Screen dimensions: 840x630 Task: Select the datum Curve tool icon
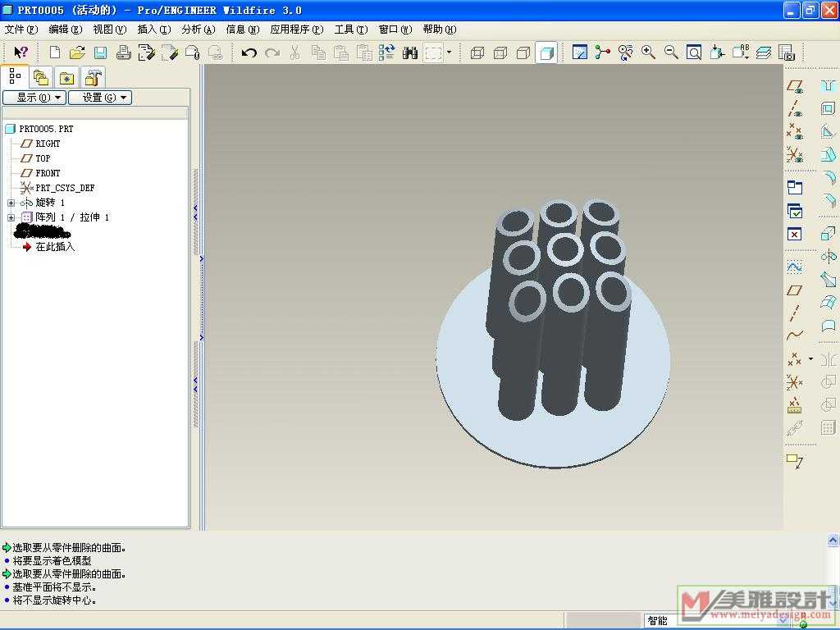point(795,336)
